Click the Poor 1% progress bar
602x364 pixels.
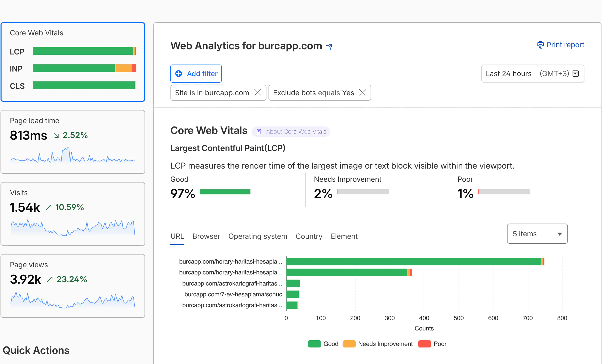[x=504, y=192]
